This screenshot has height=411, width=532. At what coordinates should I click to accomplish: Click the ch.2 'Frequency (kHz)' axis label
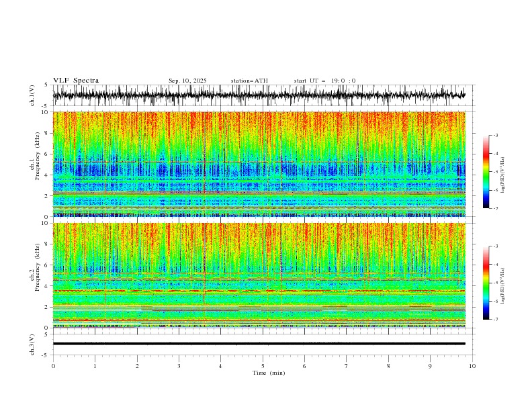click(38, 267)
